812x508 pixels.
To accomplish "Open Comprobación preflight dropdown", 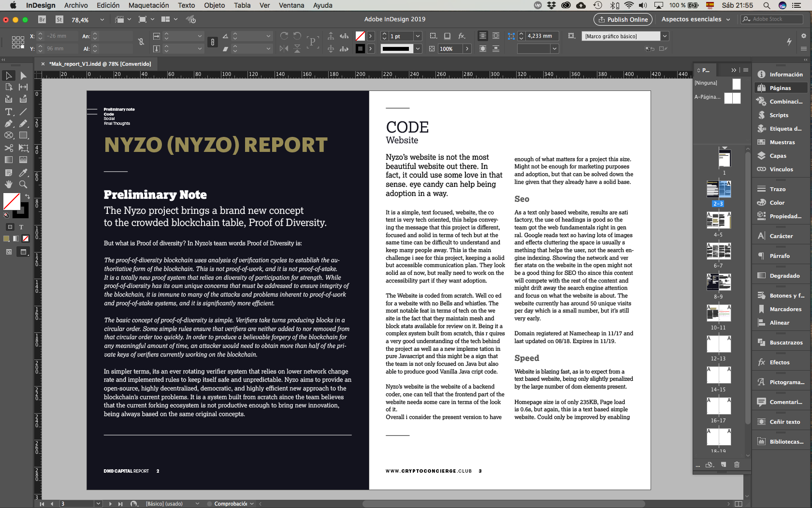I will (x=252, y=504).
